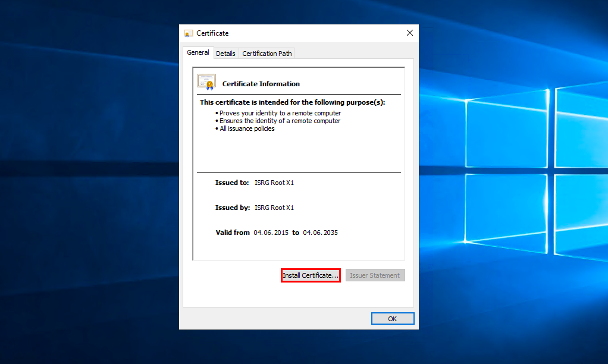Confirm the dialog with OK
The image size is (608, 364).
393,319
